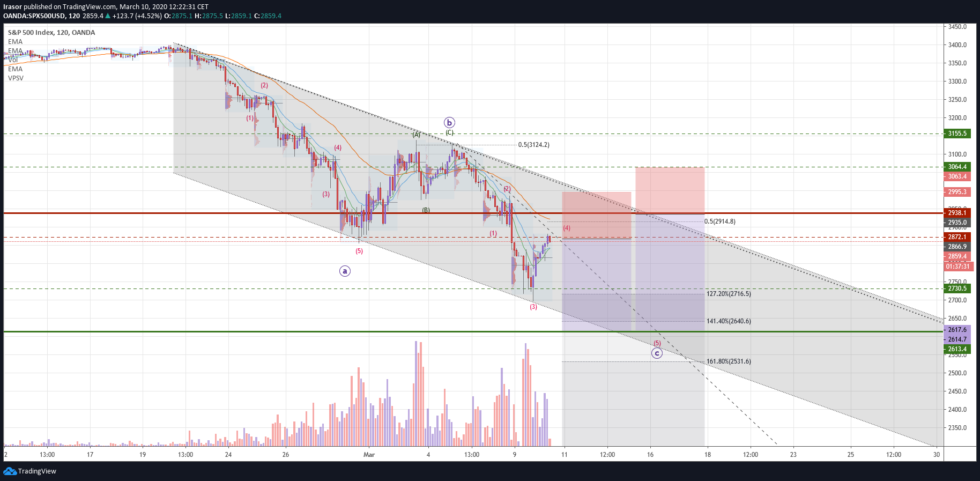This screenshot has height=481, width=980.
Task: Select the VPSV indicator label
Action: pos(16,78)
